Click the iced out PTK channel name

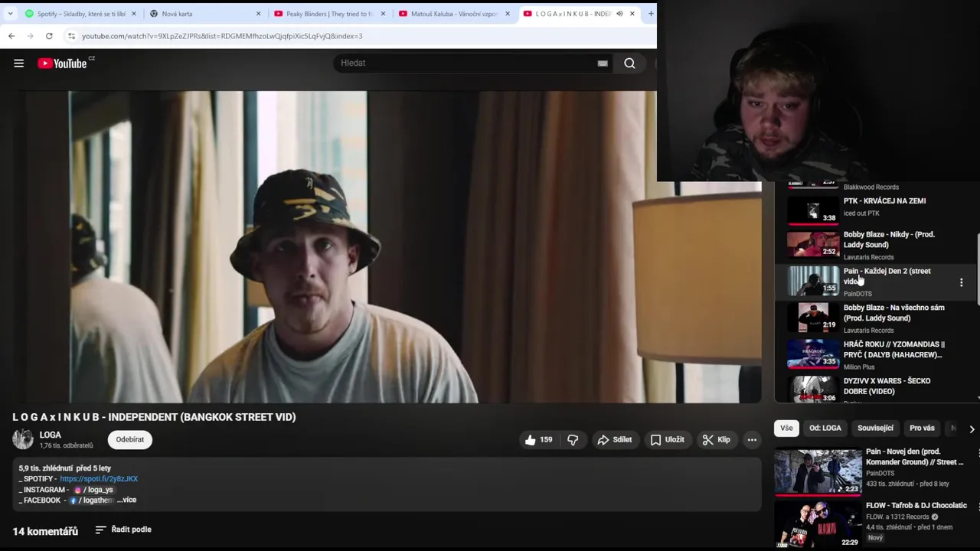pyautogui.click(x=861, y=214)
